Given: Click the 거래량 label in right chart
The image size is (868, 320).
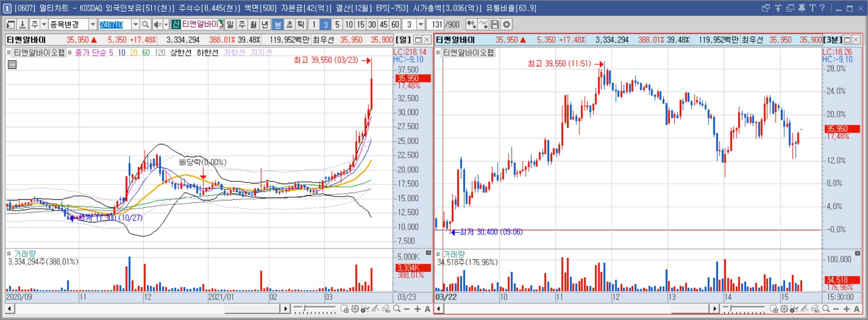Looking at the screenshot, I should click(x=454, y=254).
